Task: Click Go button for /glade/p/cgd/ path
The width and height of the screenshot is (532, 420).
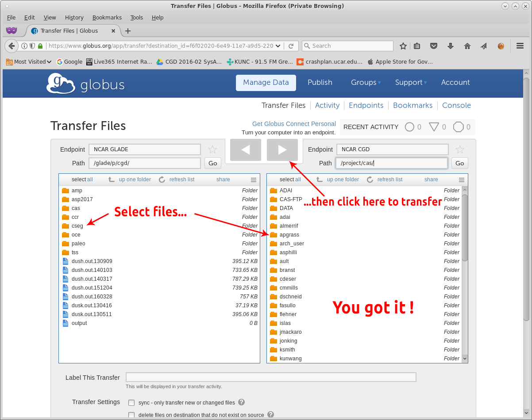Action: click(x=212, y=163)
